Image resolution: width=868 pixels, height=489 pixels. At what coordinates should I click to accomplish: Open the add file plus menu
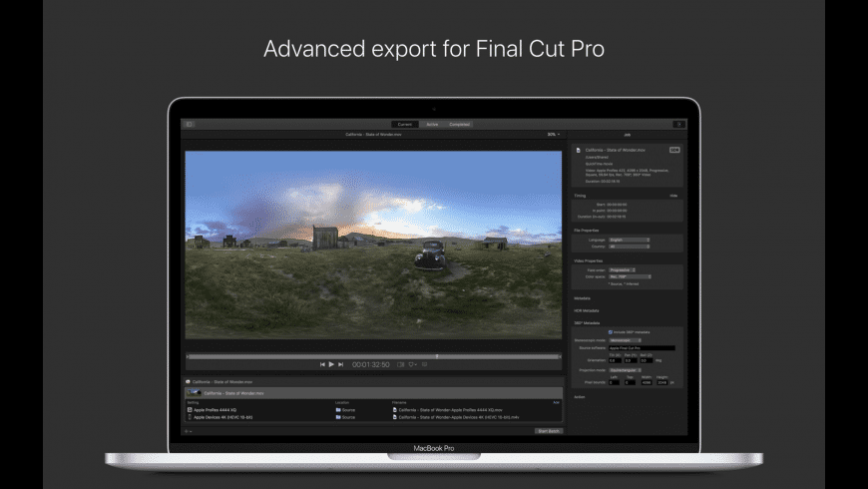(x=188, y=431)
